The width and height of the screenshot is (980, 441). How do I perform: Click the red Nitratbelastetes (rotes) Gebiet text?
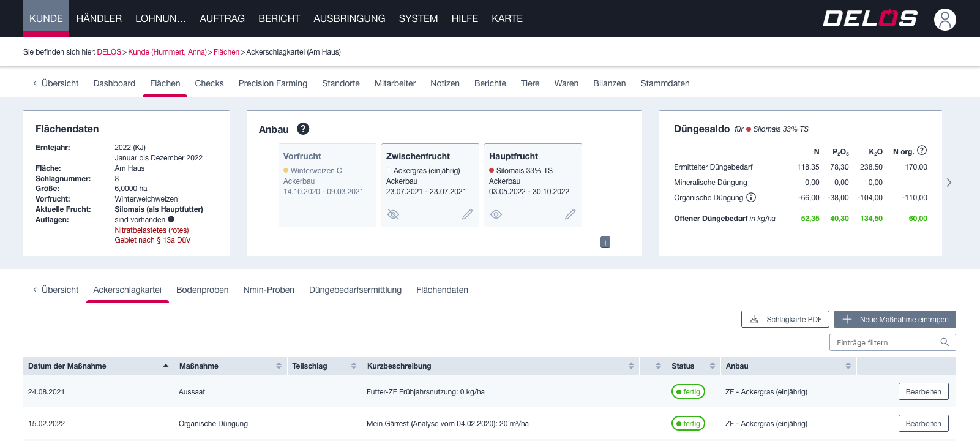click(x=152, y=235)
